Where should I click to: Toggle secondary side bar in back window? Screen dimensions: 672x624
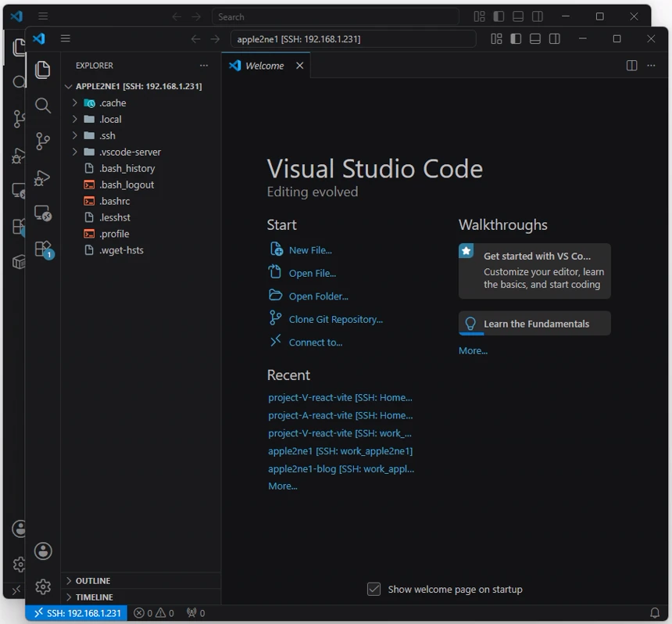[x=537, y=16]
